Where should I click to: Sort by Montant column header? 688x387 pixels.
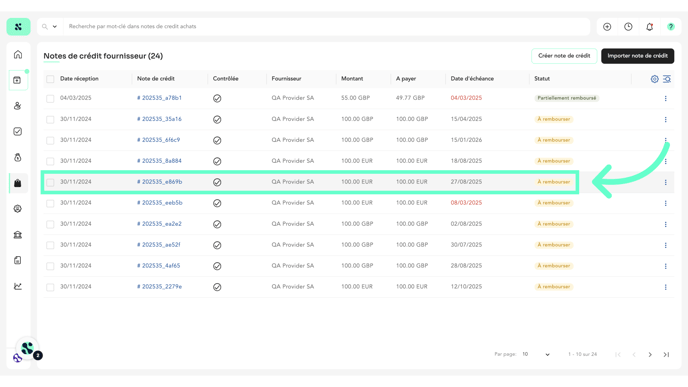click(352, 79)
